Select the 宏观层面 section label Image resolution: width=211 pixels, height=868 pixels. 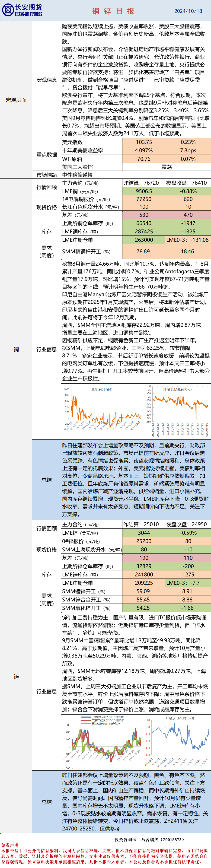tap(16, 100)
